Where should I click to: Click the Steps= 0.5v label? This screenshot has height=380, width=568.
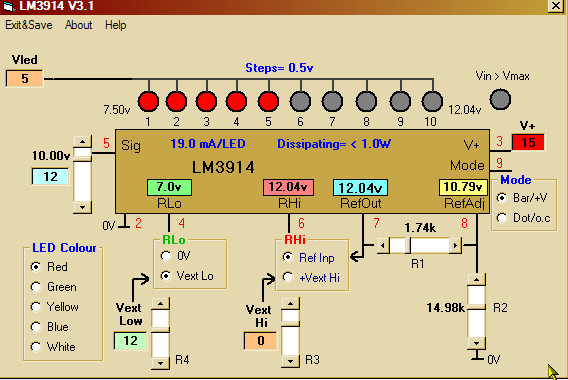coord(279,68)
